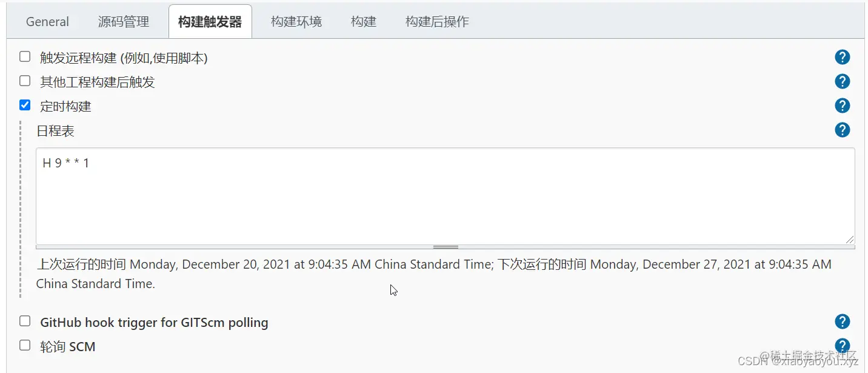This screenshot has height=373, width=868.
Task: Enable GitHub hook trigger for GITScm polling
Action: 25,321
